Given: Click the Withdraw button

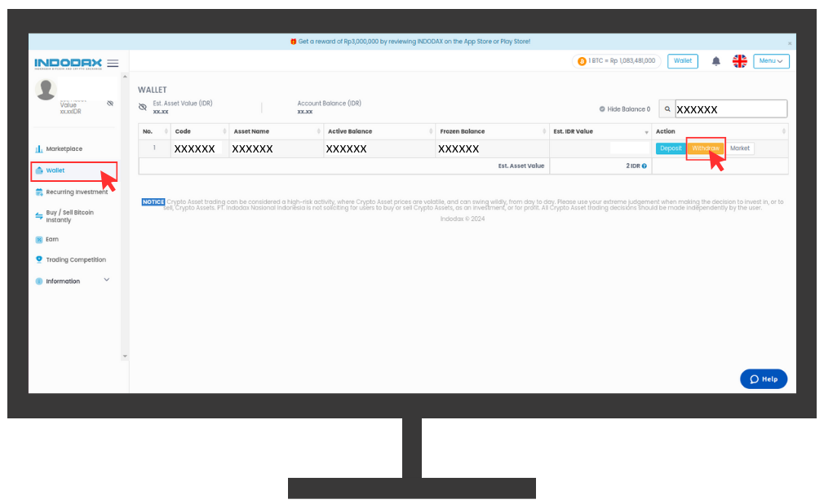Looking at the screenshot, I should [x=705, y=148].
